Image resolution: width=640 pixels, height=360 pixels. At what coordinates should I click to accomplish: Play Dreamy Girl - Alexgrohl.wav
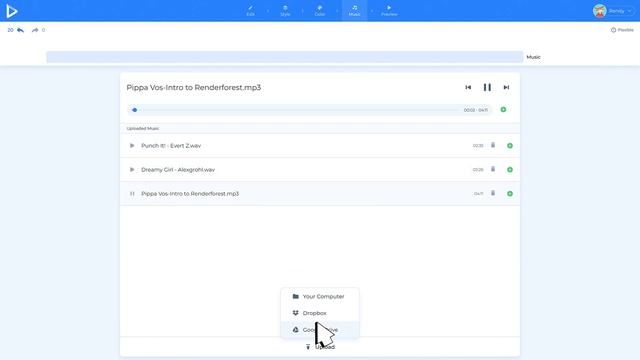coord(132,169)
